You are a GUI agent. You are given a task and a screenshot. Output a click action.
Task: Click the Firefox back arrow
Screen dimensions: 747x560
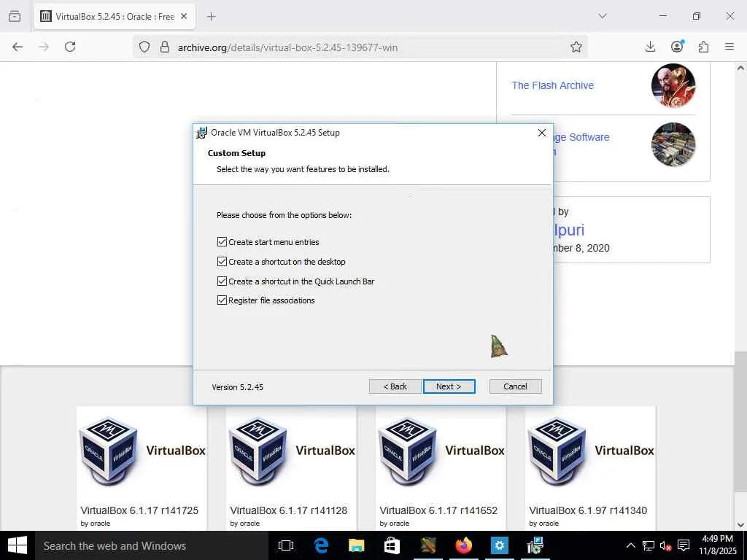[x=18, y=47]
